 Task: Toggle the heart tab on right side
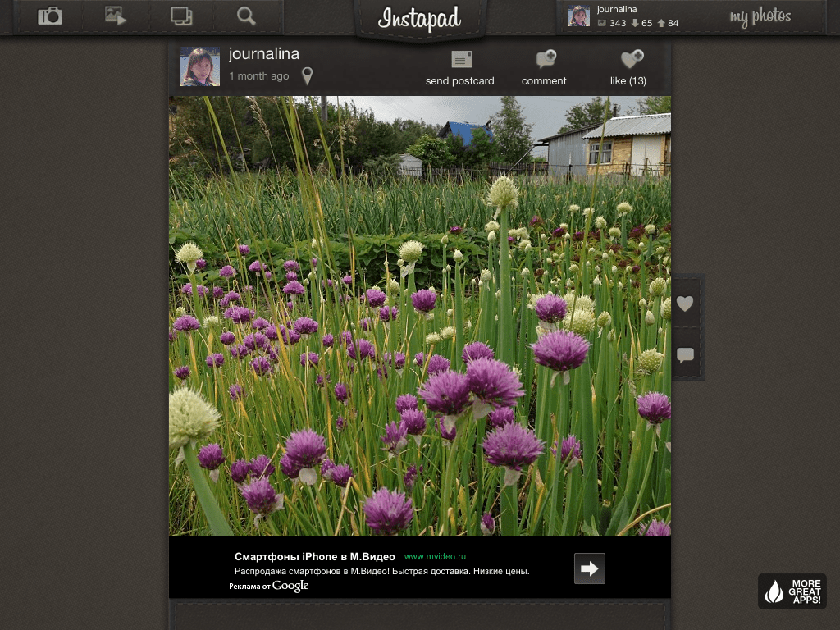(686, 304)
